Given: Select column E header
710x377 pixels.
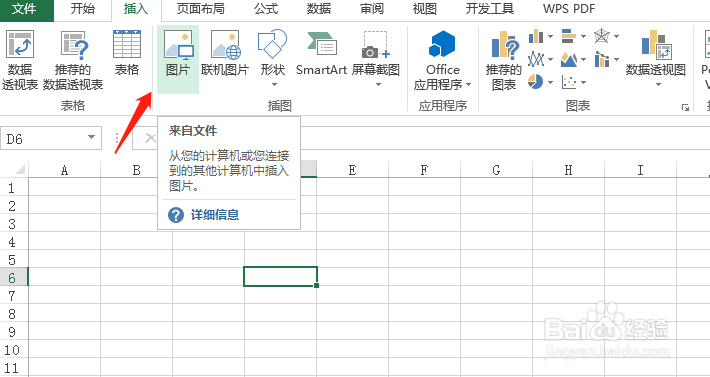Looking at the screenshot, I should point(352,170).
